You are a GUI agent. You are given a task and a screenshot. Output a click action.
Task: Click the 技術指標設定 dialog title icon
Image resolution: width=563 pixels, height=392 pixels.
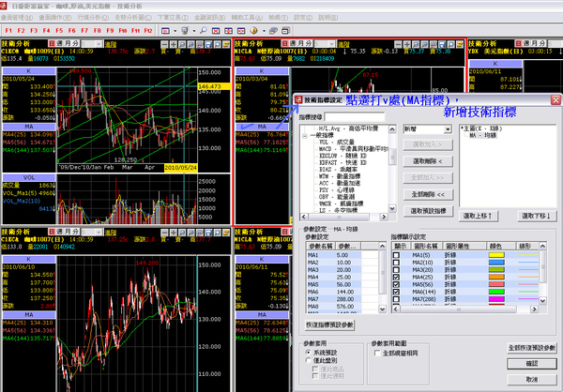(299, 99)
